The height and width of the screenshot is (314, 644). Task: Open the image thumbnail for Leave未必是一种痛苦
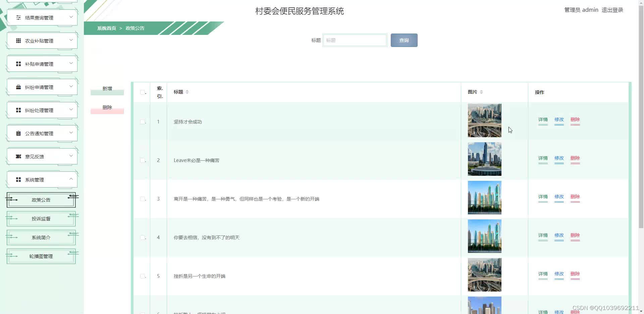[484, 159]
